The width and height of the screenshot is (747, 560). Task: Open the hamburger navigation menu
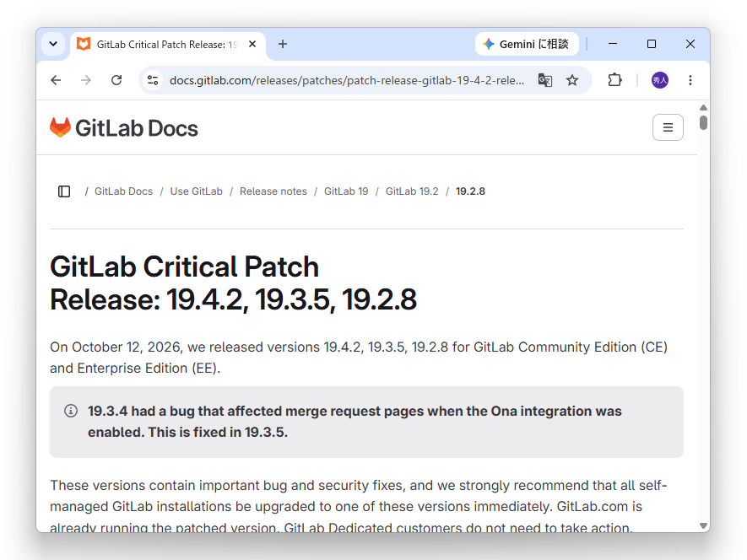[x=668, y=127]
